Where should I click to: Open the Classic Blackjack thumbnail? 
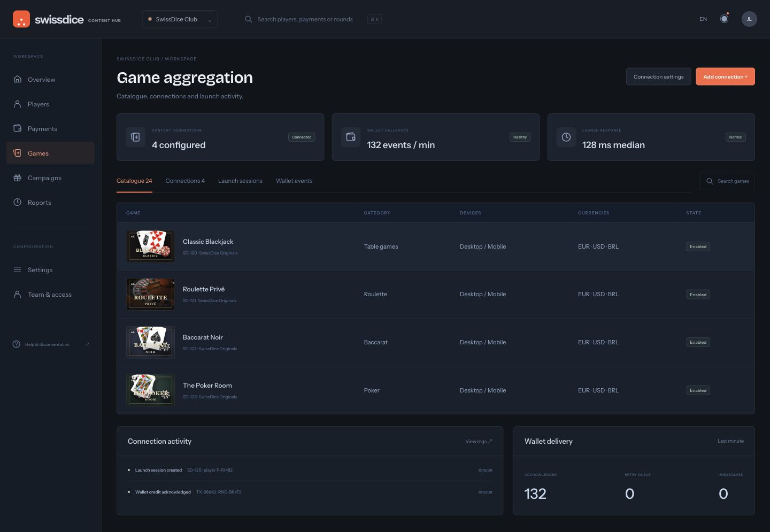click(x=150, y=246)
